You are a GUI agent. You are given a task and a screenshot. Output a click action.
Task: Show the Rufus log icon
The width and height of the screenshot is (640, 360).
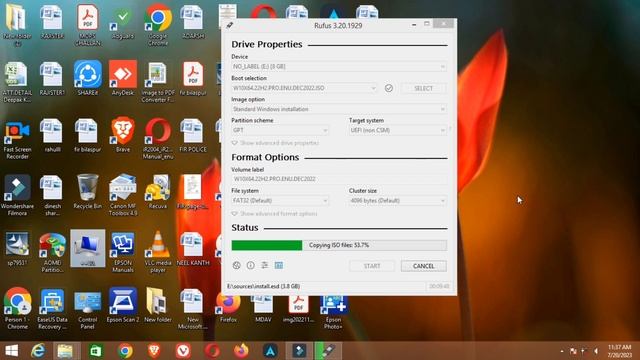279,265
